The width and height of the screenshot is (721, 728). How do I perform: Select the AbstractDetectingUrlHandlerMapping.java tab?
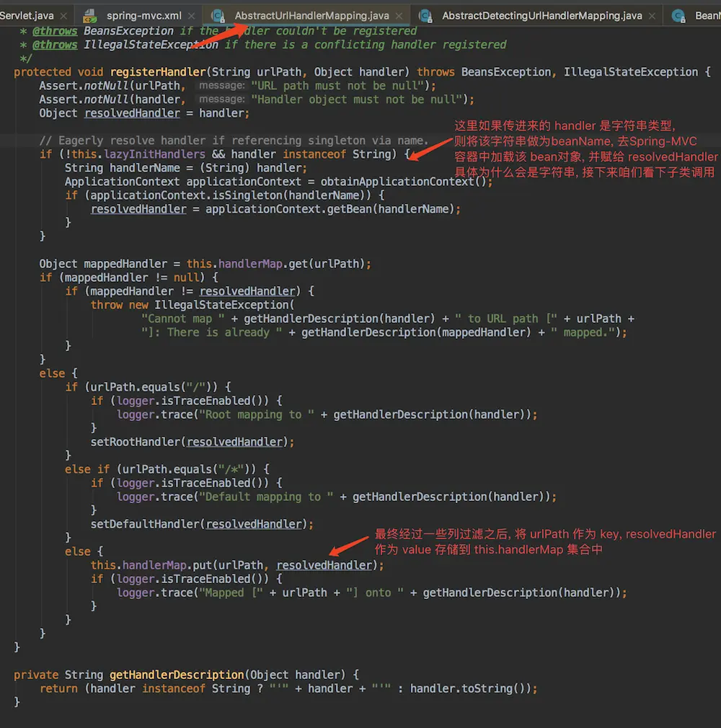(541, 15)
